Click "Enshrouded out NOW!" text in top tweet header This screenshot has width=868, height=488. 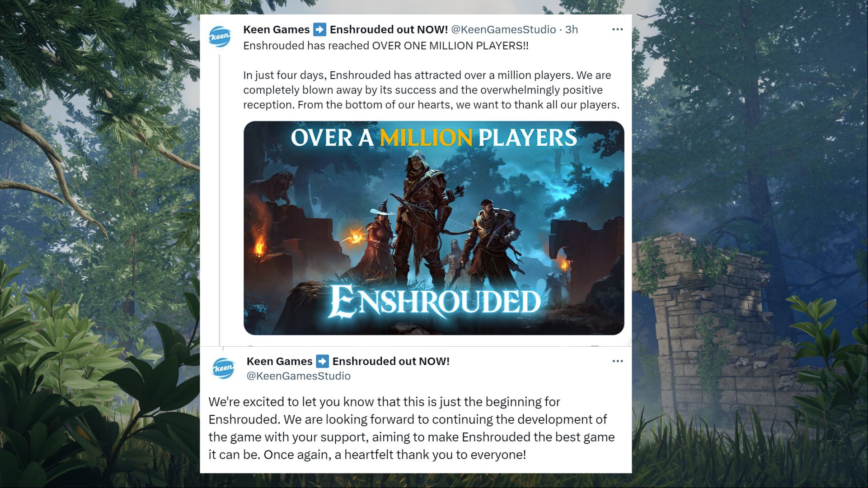click(x=389, y=30)
